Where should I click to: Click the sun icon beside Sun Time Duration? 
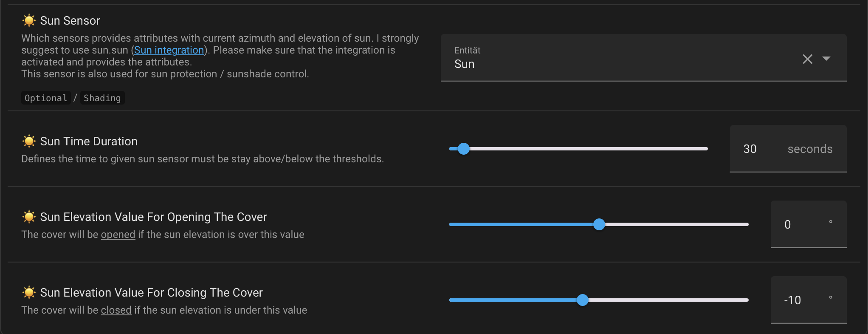(29, 141)
